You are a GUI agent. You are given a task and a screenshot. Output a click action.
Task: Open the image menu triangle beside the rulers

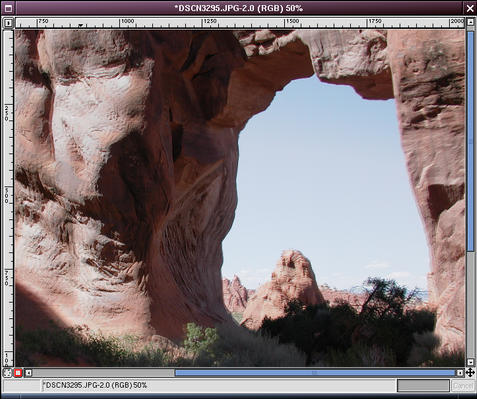pyautogui.click(x=8, y=23)
